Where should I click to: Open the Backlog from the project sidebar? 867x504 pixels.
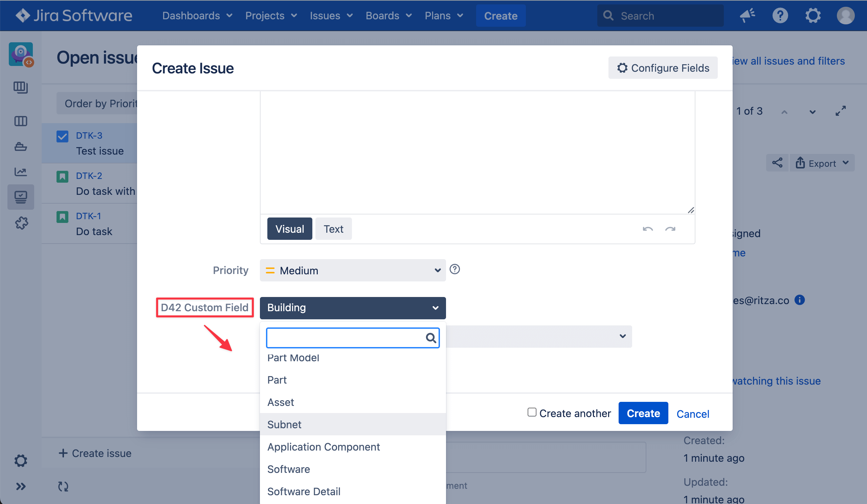point(21,88)
